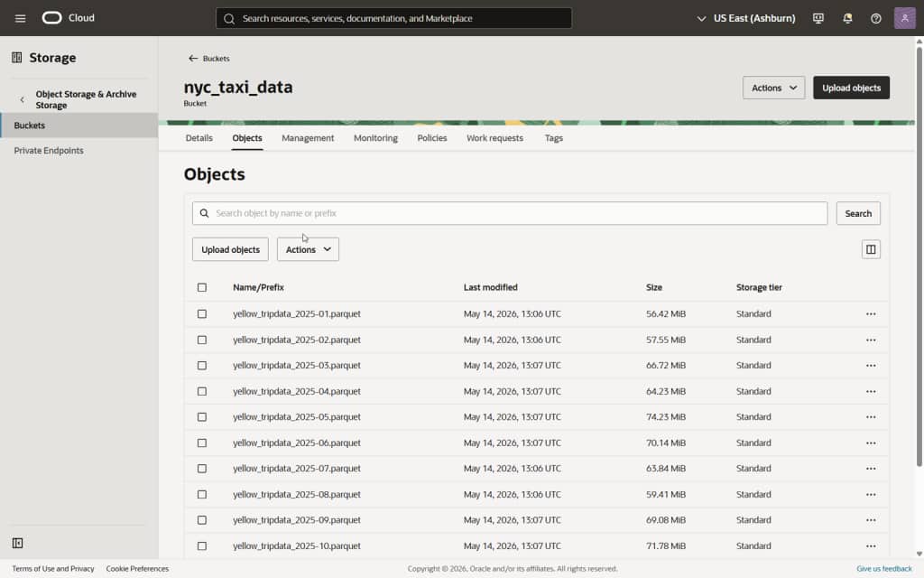Open the table column settings icon
The image size is (924, 578).
click(871, 249)
